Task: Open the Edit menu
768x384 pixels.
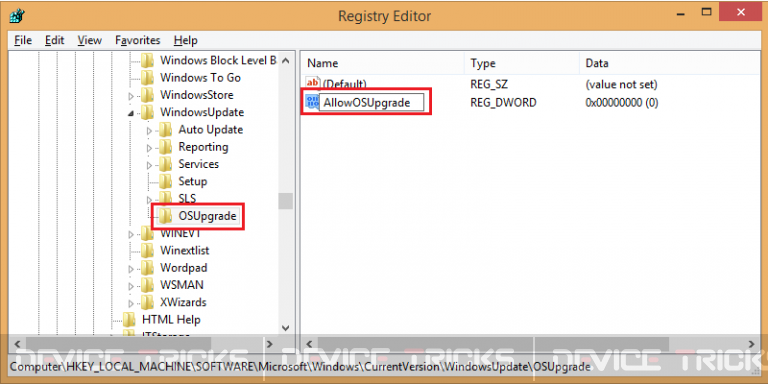Action: click(55, 40)
